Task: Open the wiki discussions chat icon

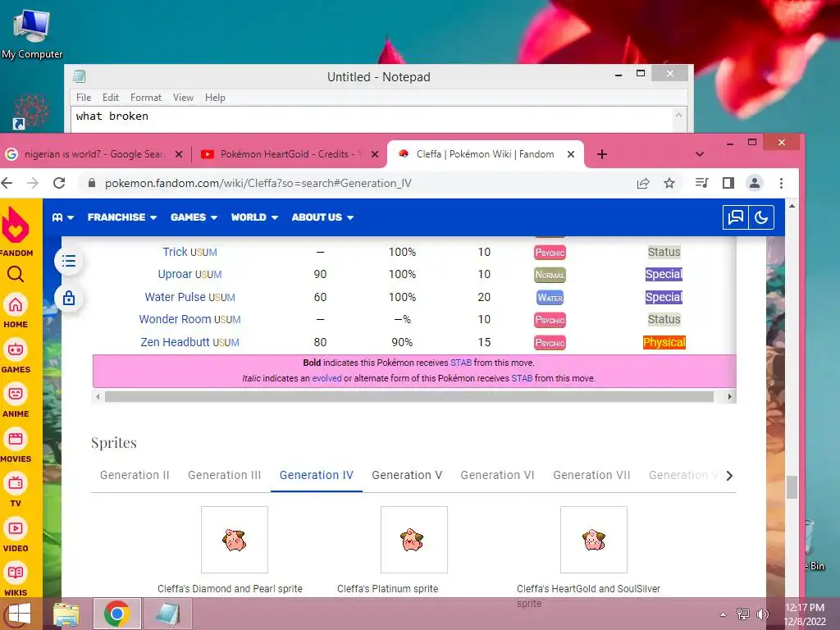Action: coord(735,217)
